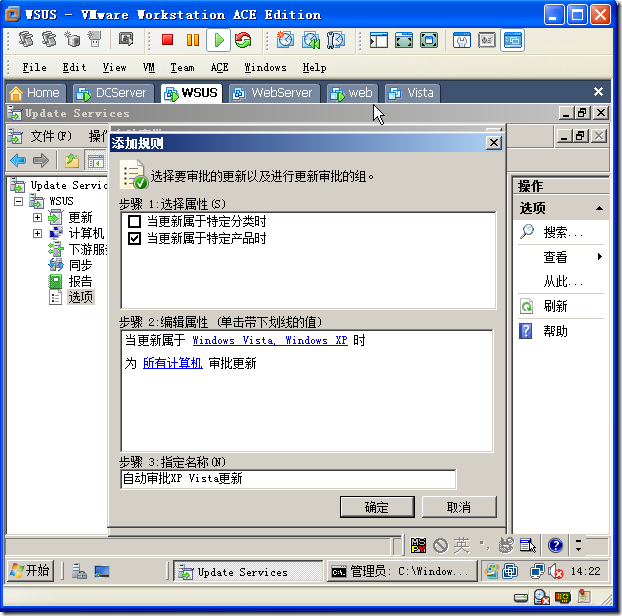Image resolution: width=622 pixels, height=616 pixels.
Task: Check the 当更新属于特定分类时 checkbox
Action: (134, 221)
